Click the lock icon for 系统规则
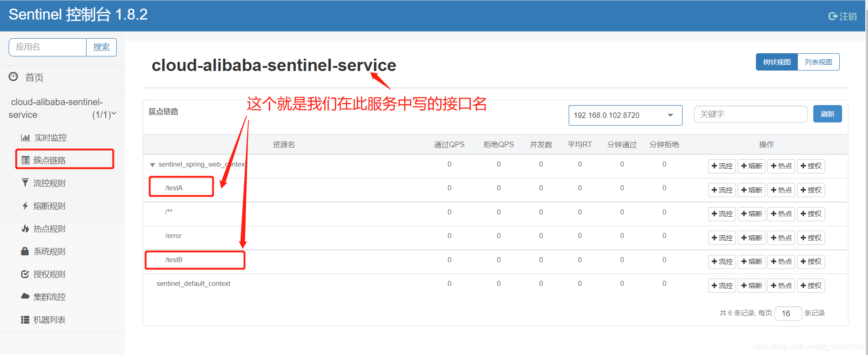 click(25, 251)
